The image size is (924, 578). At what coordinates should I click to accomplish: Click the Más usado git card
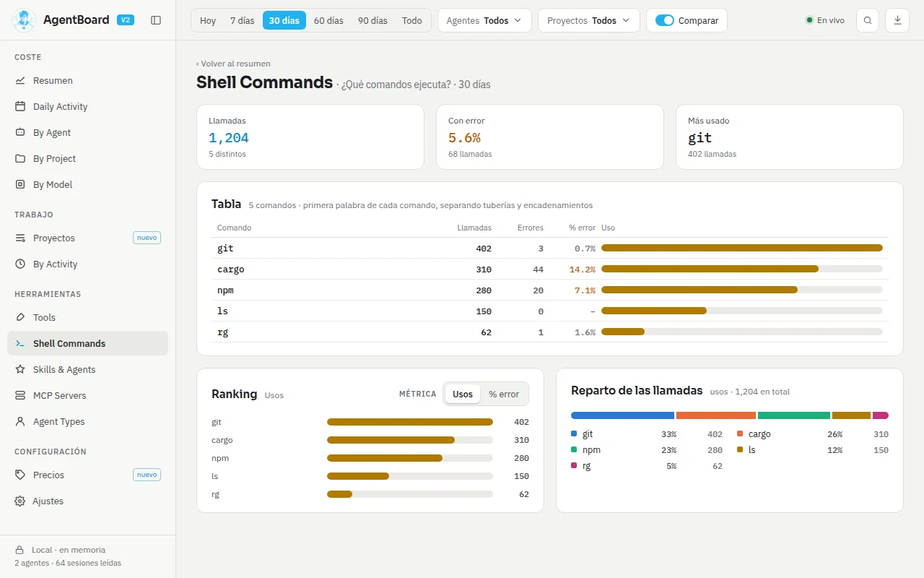pos(789,137)
